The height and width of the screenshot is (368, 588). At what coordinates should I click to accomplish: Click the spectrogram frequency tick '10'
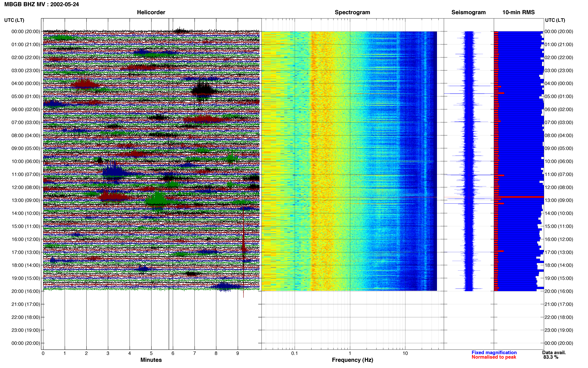pyautogui.click(x=405, y=353)
